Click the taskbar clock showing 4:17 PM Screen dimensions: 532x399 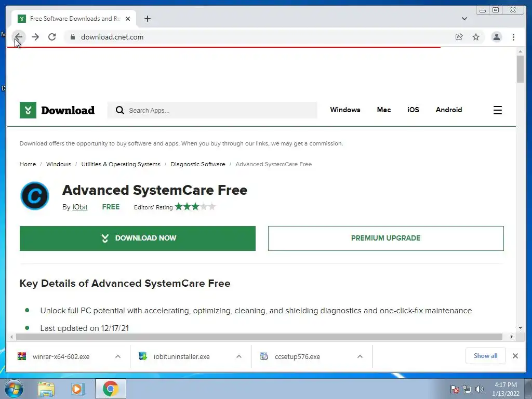[x=506, y=389]
